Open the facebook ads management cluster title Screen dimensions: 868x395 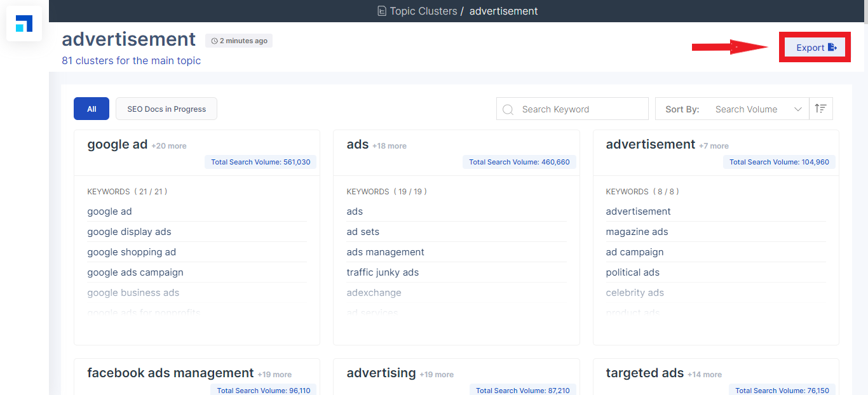[x=170, y=373]
